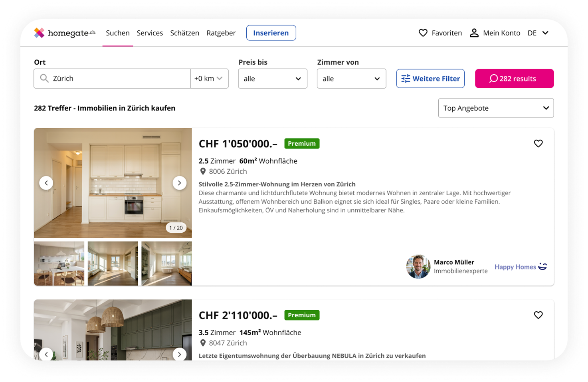588x382 pixels.
Task: Click the 8006 Zürich address text
Action: point(228,171)
